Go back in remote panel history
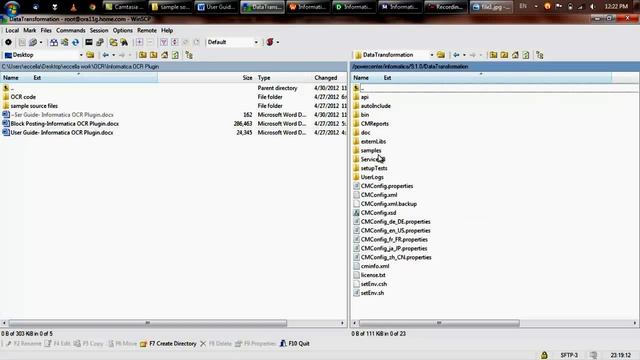This screenshot has height=360, width=640. coord(456,55)
